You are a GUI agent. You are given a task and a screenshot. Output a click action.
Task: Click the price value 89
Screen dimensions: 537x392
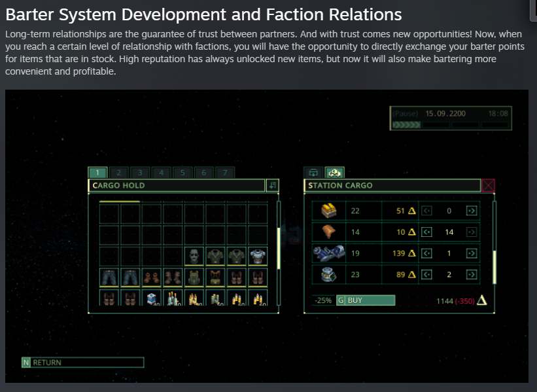pos(400,274)
